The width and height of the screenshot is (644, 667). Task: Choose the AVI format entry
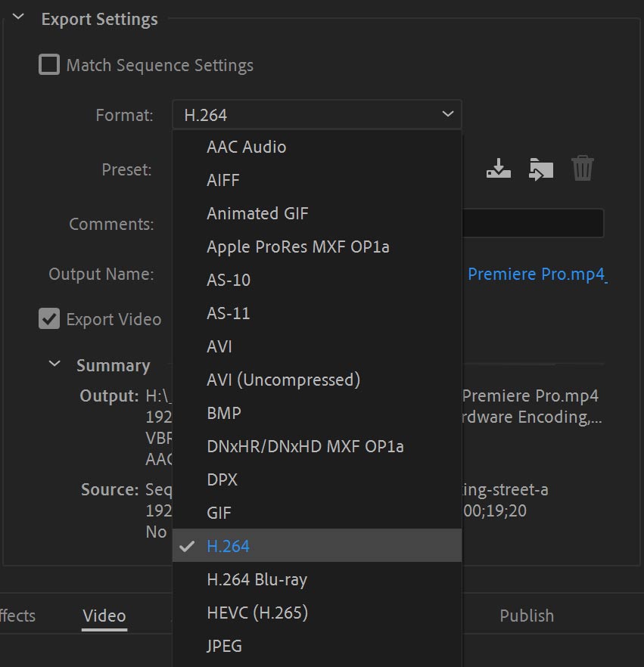click(x=316, y=346)
